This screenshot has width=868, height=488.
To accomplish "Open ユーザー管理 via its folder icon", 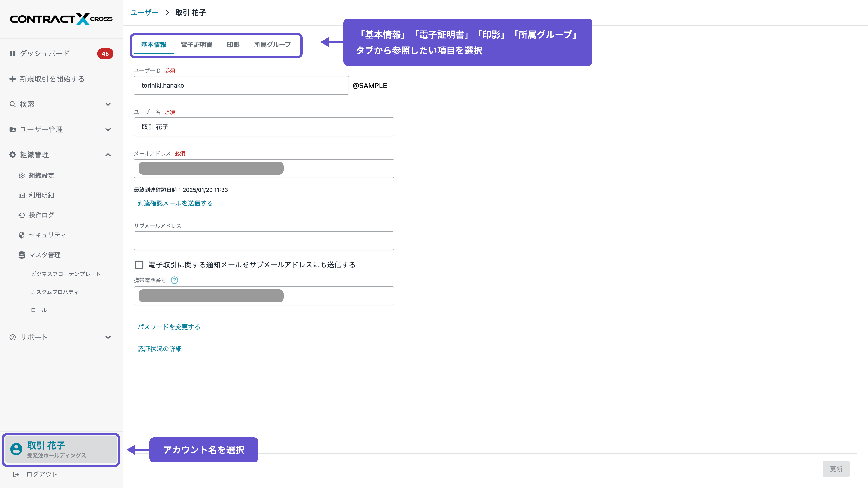I will pos(12,129).
